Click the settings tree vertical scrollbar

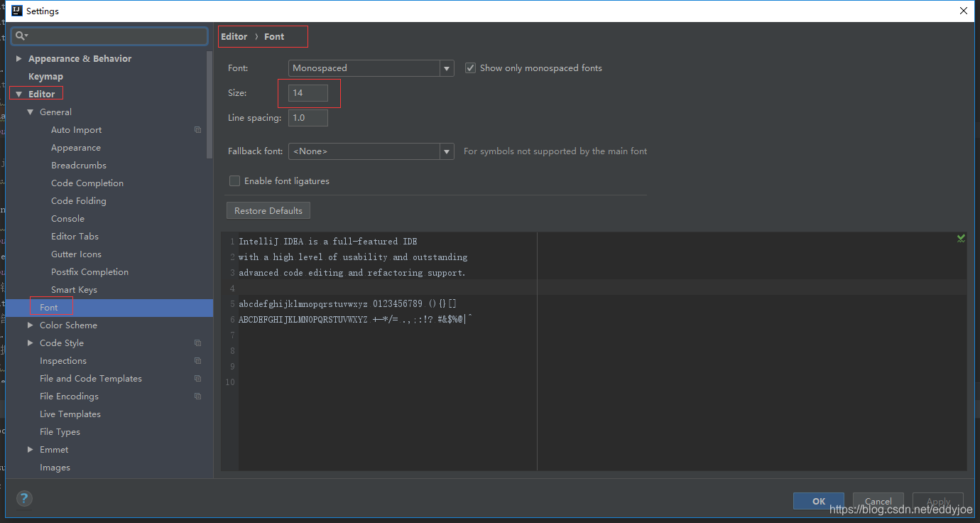(209, 105)
